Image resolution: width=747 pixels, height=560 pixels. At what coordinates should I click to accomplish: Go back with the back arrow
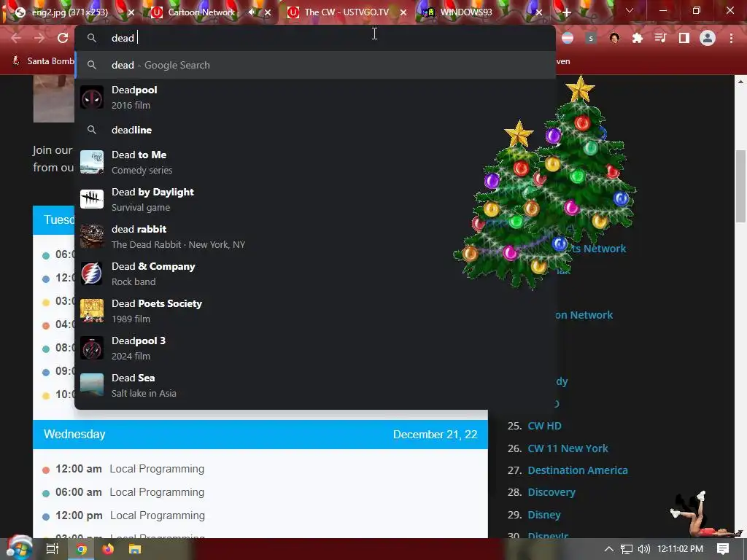[x=16, y=38]
